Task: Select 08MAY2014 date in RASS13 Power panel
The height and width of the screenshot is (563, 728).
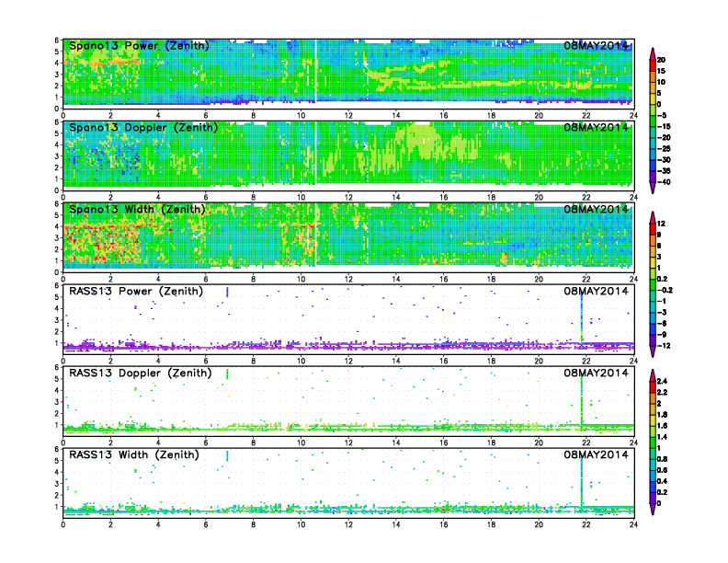Action: point(596,292)
